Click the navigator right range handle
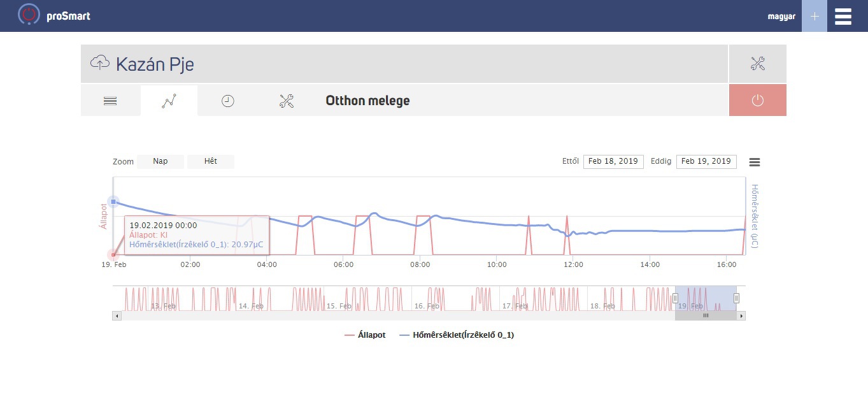This screenshot has height=397, width=868. pyautogui.click(x=736, y=298)
